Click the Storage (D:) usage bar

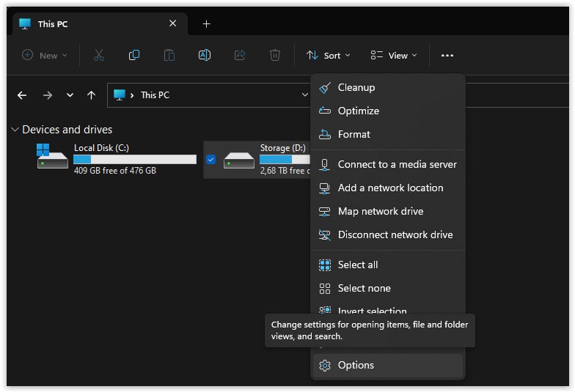coord(285,160)
